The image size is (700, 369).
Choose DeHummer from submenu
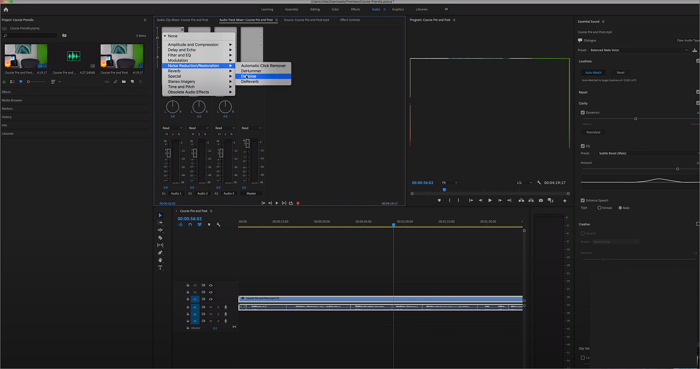[263, 71]
